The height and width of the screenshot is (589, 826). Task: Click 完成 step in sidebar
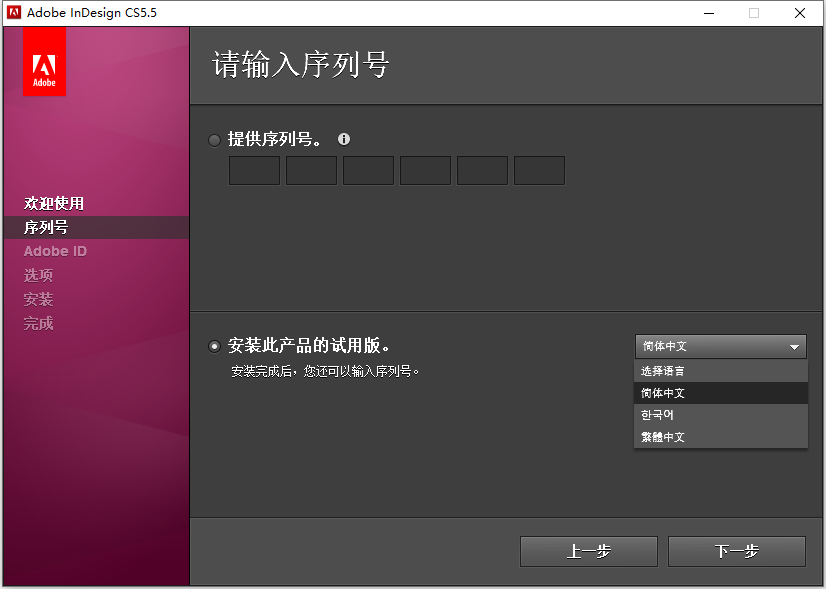(x=38, y=323)
